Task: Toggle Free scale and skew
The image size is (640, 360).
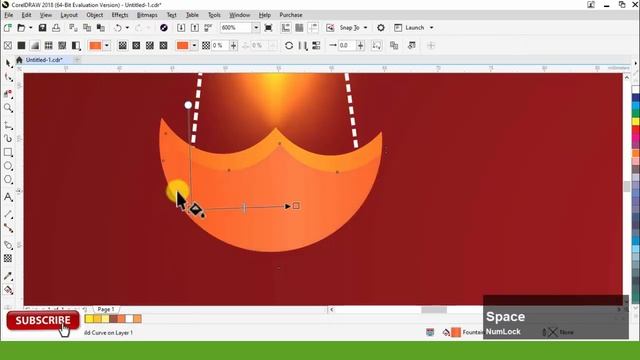Action: (x=376, y=45)
